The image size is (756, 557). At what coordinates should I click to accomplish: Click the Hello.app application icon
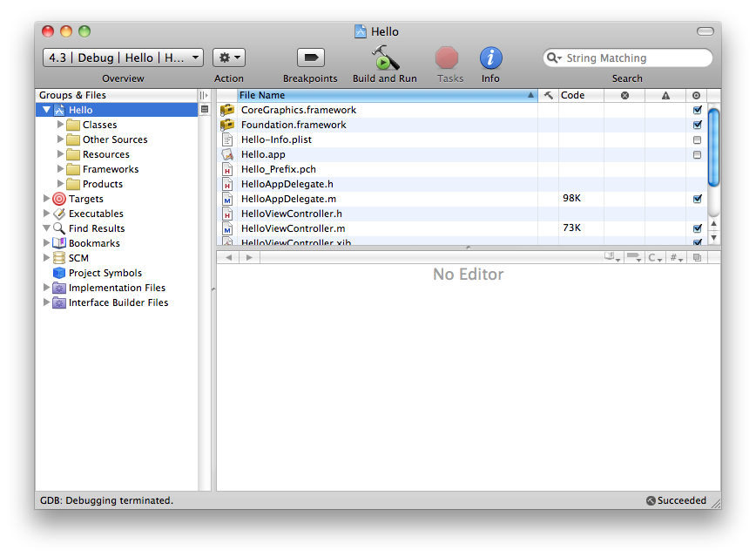pyautogui.click(x=227, y=154)
